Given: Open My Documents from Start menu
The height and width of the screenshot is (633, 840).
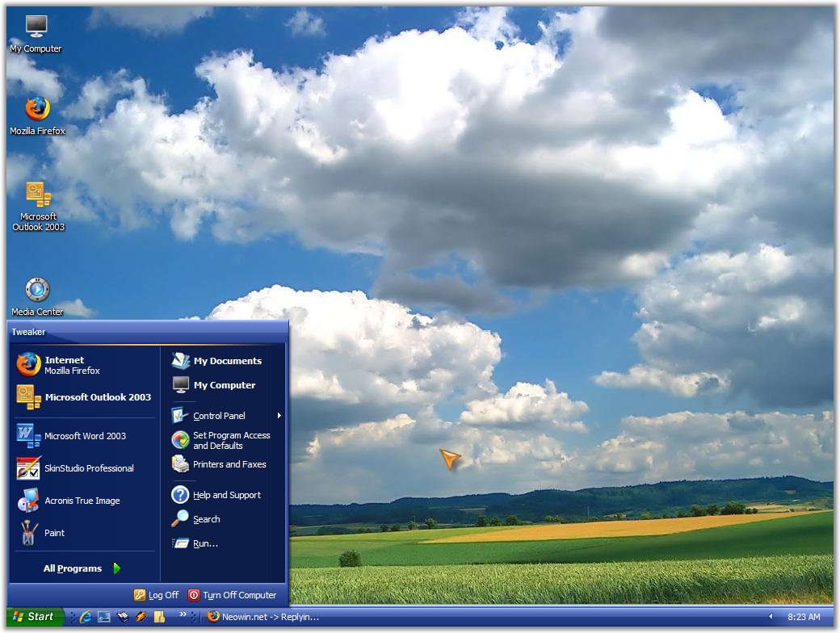Looking at the screenshot, I should [x=227, y=361].
